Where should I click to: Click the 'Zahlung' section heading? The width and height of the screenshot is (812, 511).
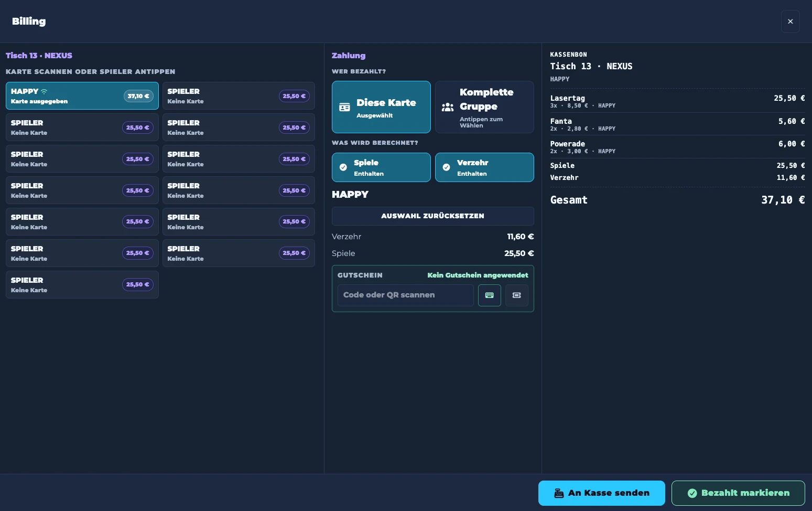point(349,56)
